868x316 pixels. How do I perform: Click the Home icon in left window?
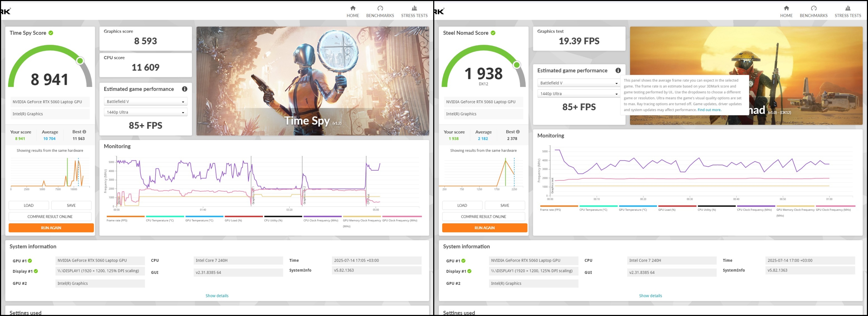click(353, 8)
